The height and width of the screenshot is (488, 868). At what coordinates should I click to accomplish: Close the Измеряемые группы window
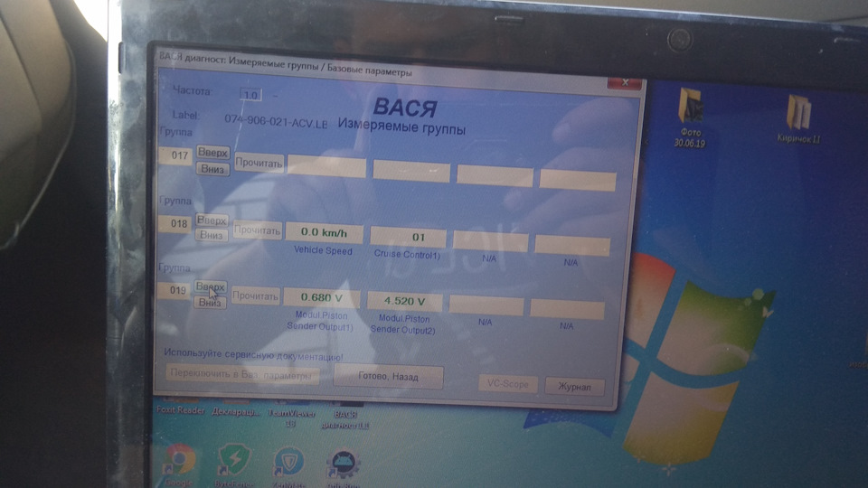point(625,82)
